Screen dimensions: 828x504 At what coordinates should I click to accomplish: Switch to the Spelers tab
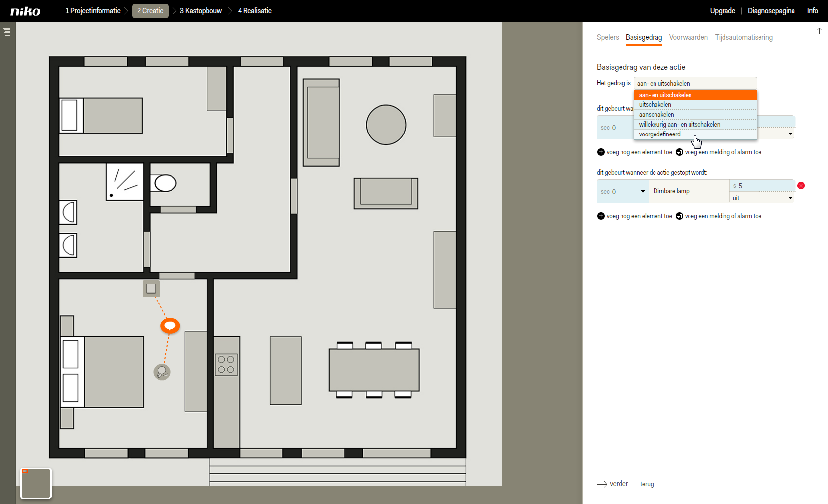coord(608,37)
